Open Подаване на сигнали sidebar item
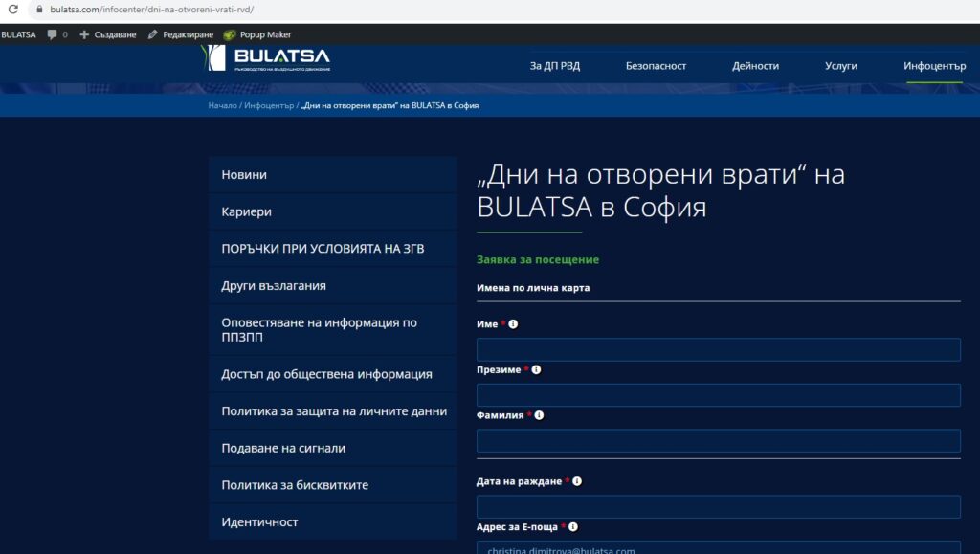 point(332,448)
